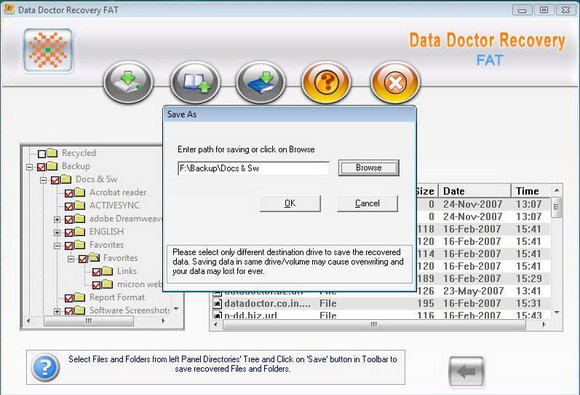
Task: Uncheck the Backup folder checkbox
Action: (41, 167)
